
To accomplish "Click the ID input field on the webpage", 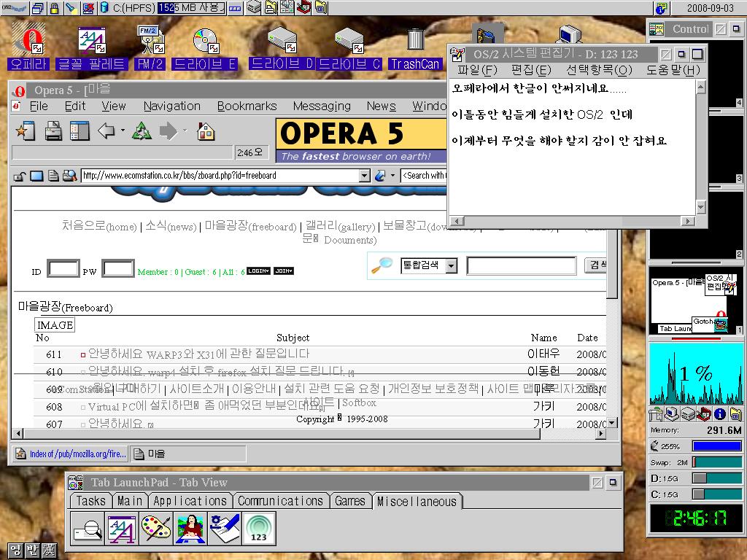I will pyautogui.click(x=63, y=269).
